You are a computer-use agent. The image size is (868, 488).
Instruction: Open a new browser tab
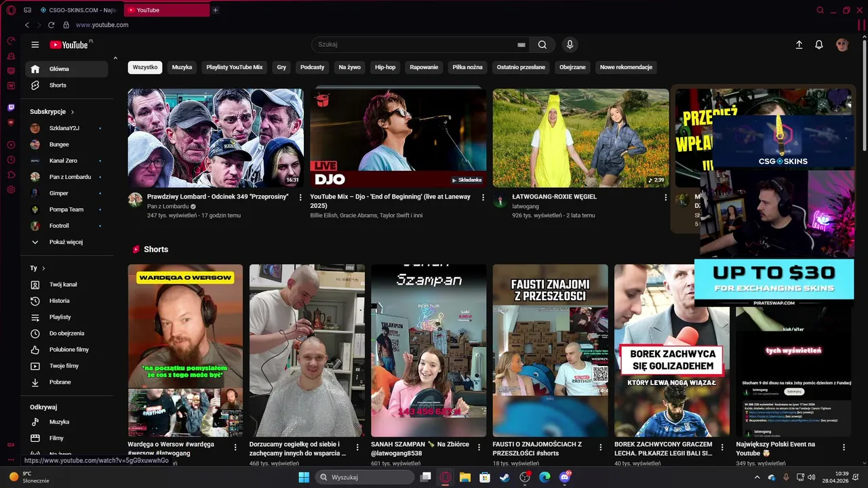(x=215, y=10)
